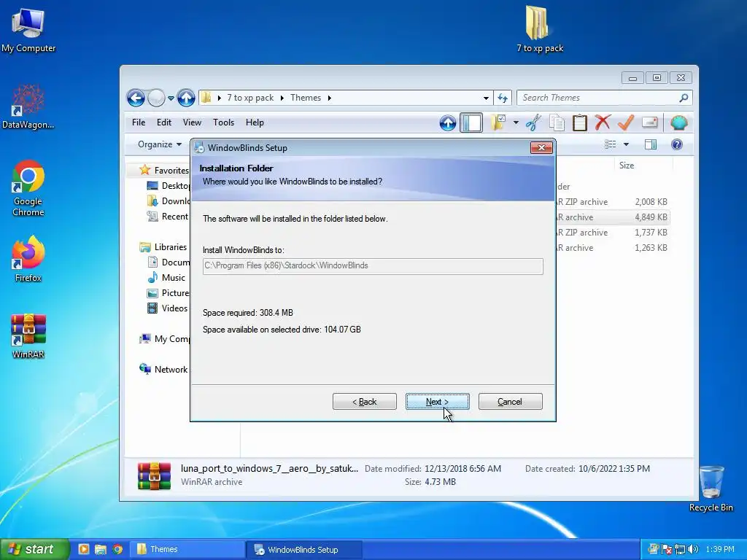Click change view list icon
This screenshot has width=747, height=560.
611,144
